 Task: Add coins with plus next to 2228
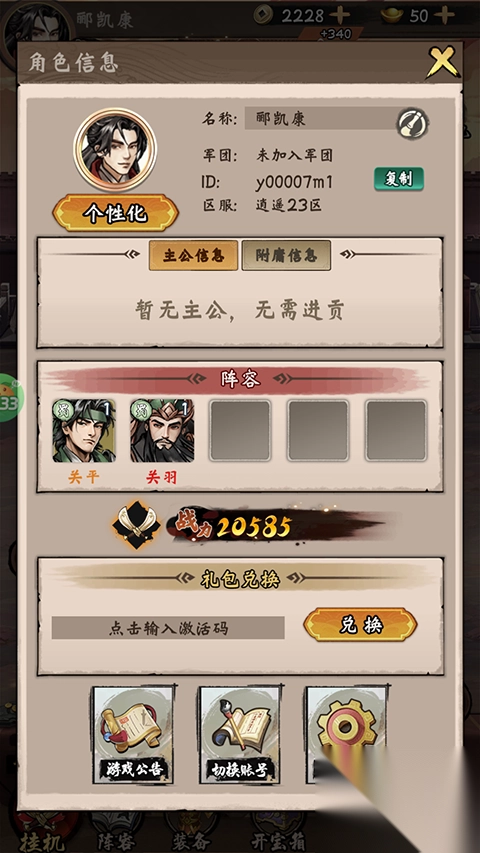point(340,15)
